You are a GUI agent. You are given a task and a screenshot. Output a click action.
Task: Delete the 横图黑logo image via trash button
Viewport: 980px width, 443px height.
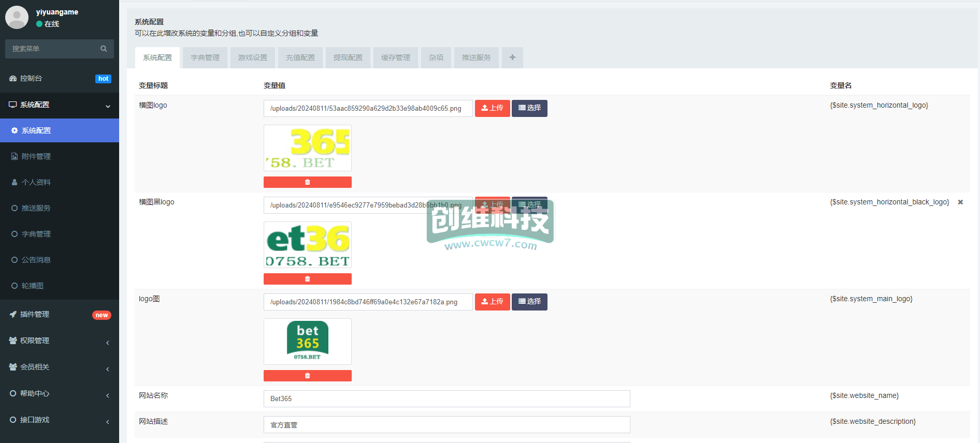(308, 279)
